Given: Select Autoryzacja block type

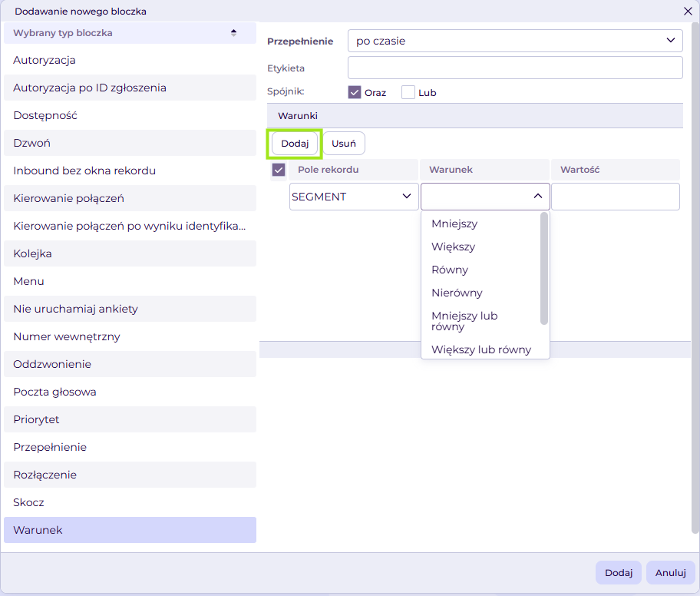Looking at the screenshot, I should tap(130, 61).
